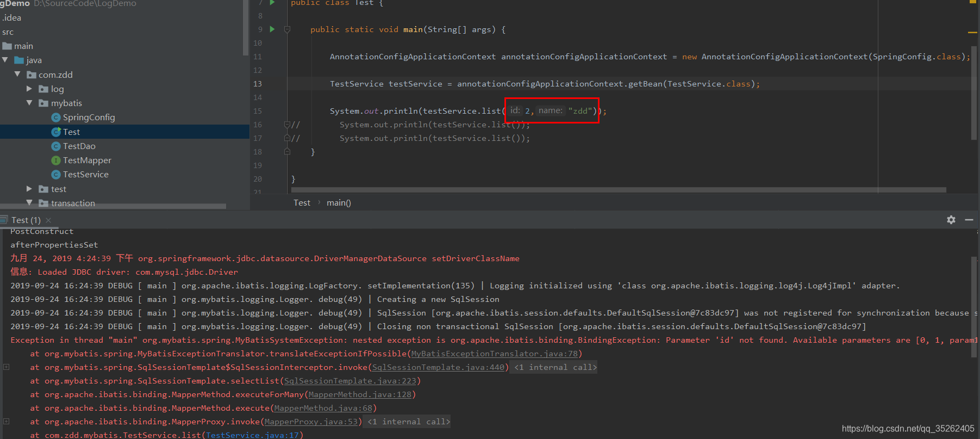The width and height of the screenshot is (980, 439).
Task: Collapse the com.zdd package node
Action: point(17,74)
